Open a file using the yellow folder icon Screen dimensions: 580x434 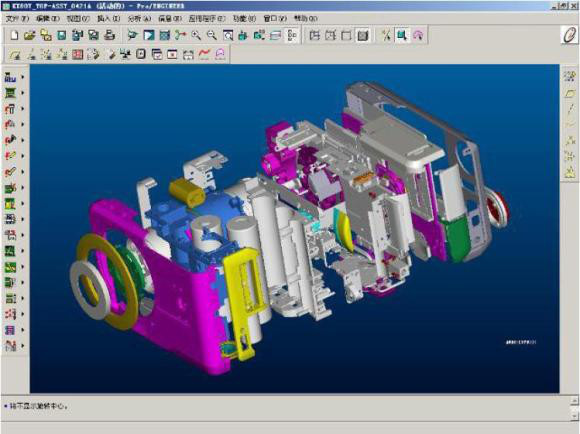(29, 36)
